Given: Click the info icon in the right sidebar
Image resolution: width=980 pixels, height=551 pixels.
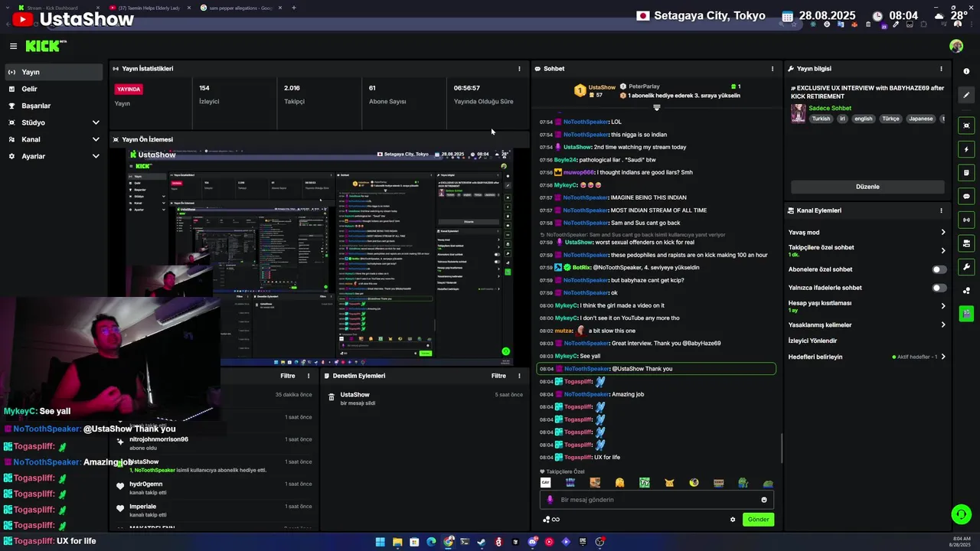Looking at the screenshot, I should 967,71.
